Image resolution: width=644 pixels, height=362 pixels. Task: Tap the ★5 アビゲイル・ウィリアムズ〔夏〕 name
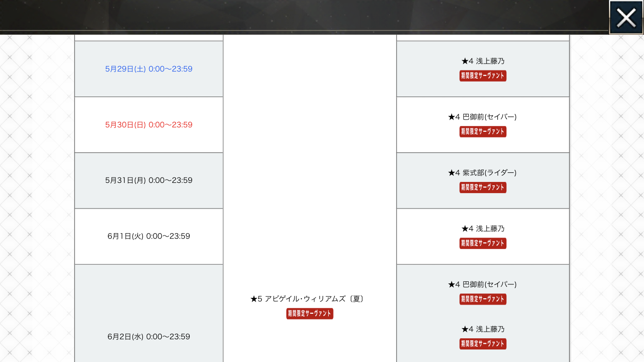pos(308,299)
